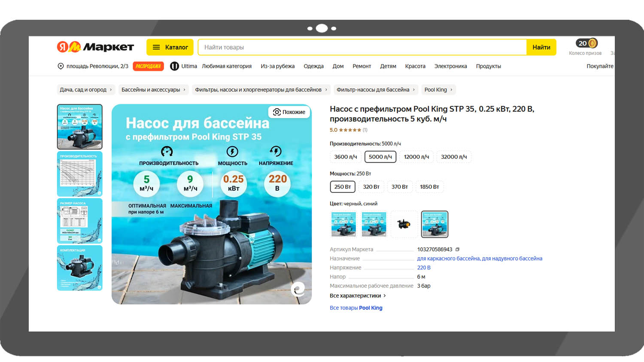Go to Фильтры, насосы и хлоргенераторы breadcrumb
Image resolution: width=644 pixels, height=362 pixels.
click(x=261, y=90)
